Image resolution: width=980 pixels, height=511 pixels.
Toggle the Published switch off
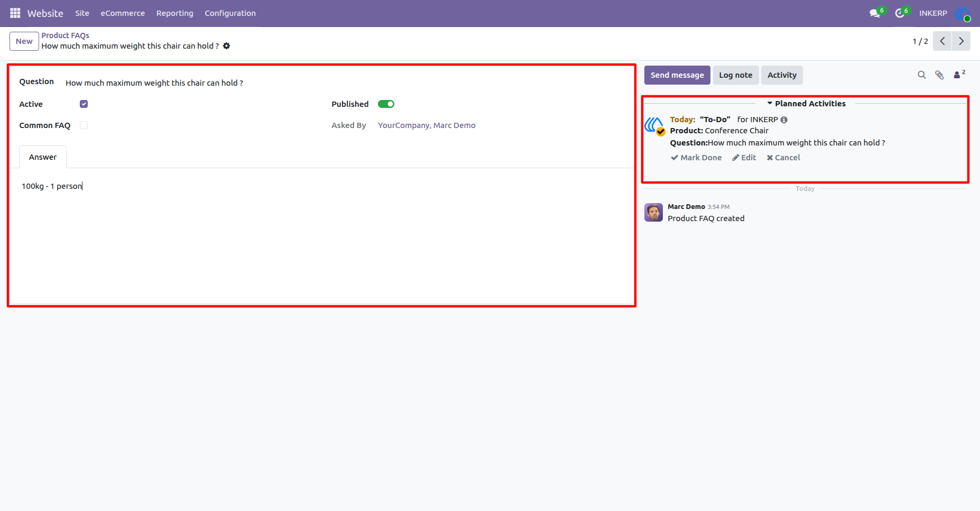386,104
